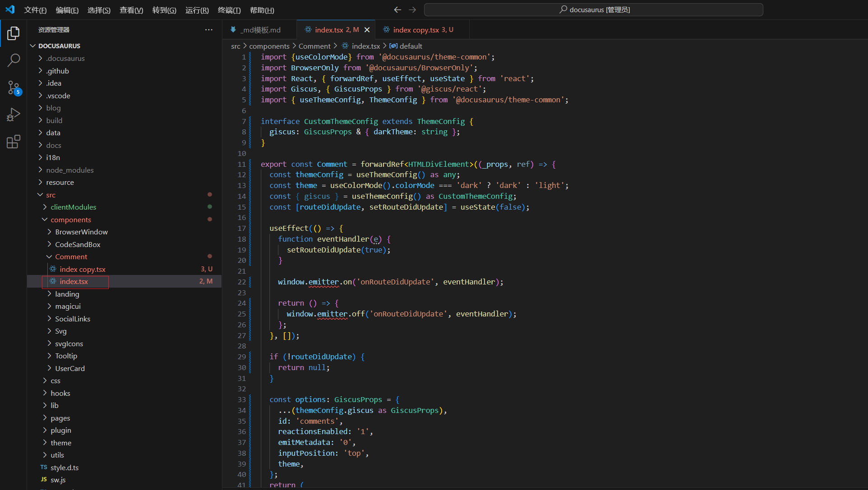Click the default symbol icon in breadcrumb
This screenshot has width=868, height=490.
coord(393,46)
